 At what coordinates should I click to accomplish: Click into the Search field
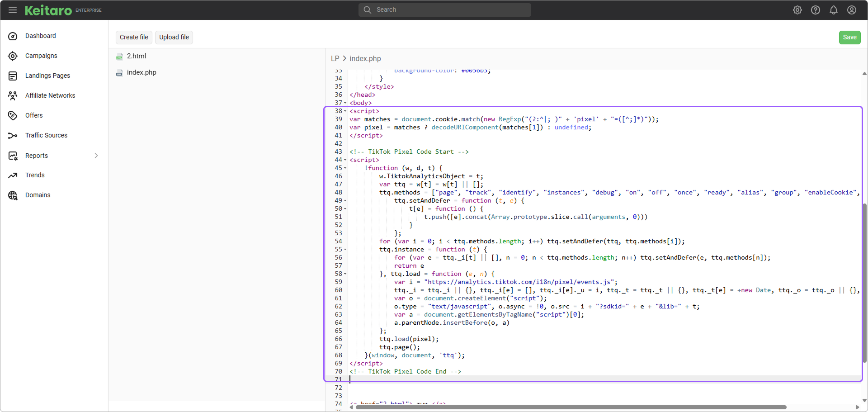pos(445,9)
